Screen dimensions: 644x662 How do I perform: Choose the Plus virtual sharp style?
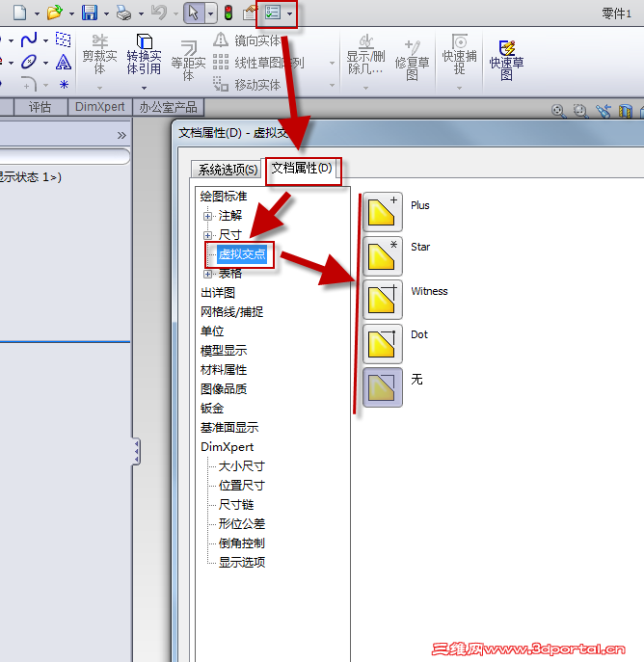382,212
